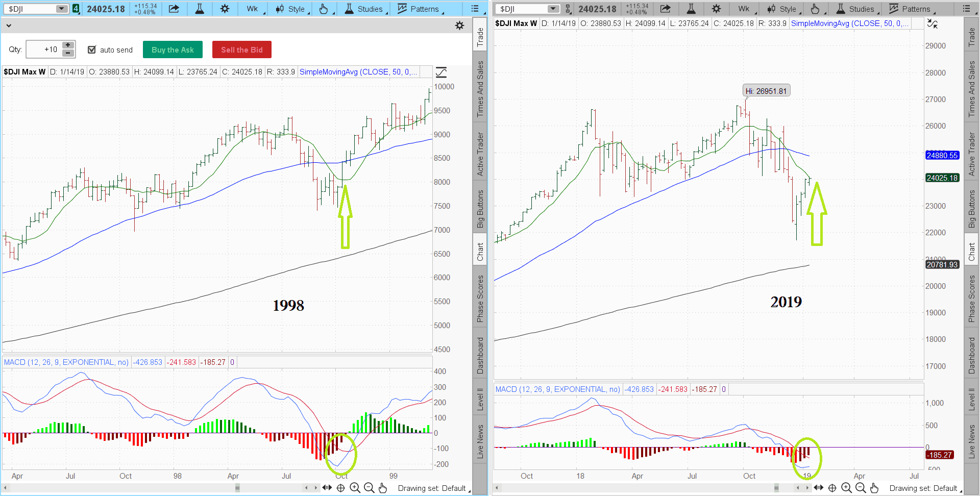
Task: Click the left chart horizontal scrollbar handle
Action: coord(237,488)
